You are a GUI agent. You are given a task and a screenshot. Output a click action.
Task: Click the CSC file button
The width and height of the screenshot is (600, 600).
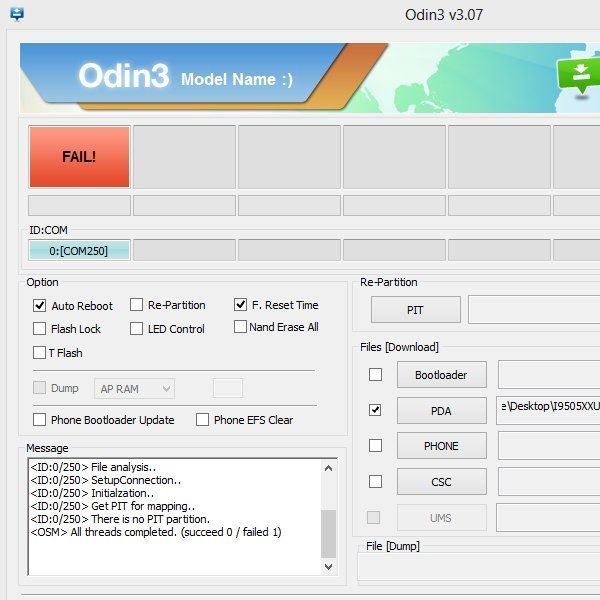coord(442,482)
